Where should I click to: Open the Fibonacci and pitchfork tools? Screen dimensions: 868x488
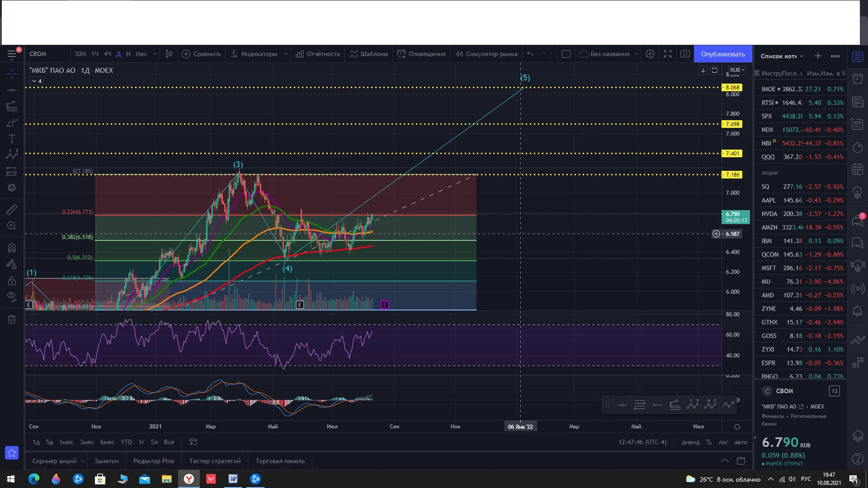[12, 106]
